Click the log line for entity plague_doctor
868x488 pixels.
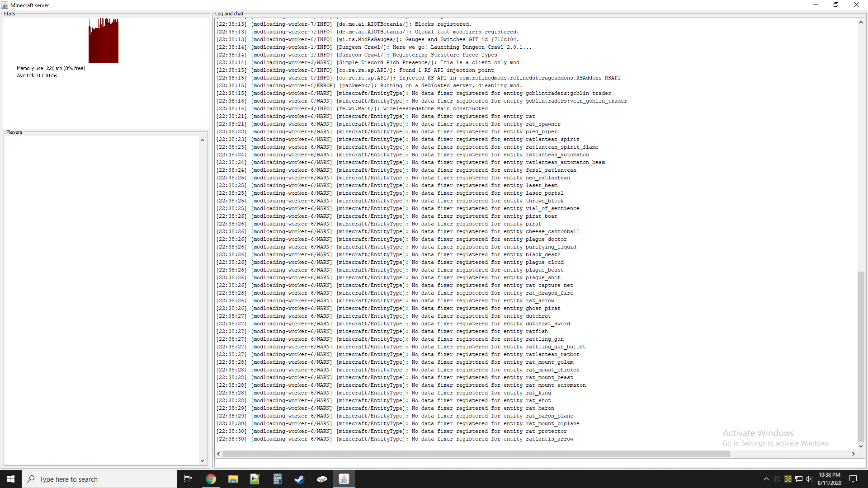click(391, 239)
